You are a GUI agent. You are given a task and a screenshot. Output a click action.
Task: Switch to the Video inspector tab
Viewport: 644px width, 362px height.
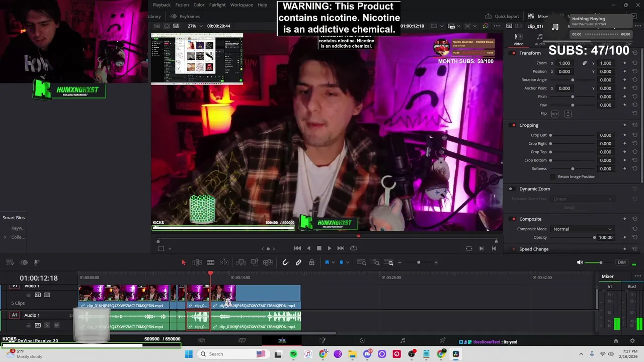pos(518,40)
